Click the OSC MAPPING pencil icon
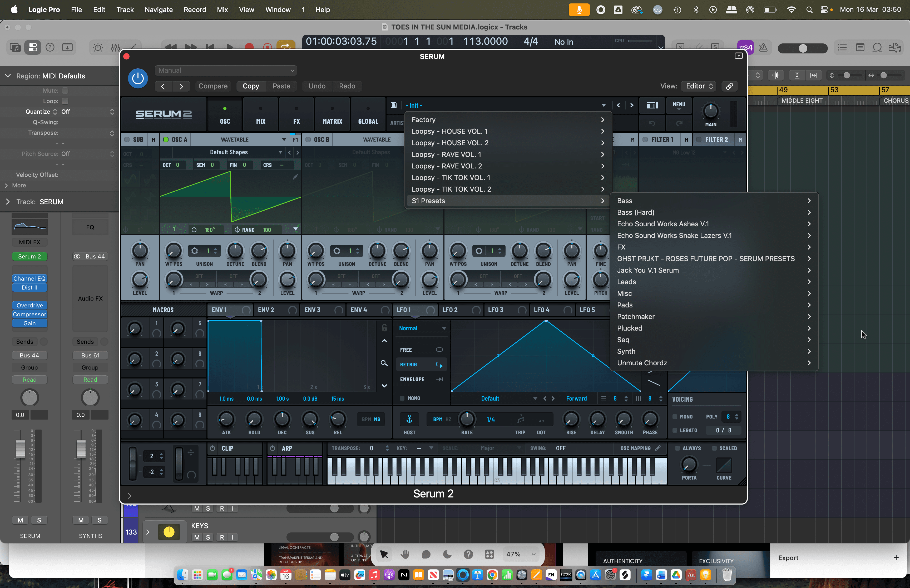The image size is (910, 588). (x=658, y=448)
